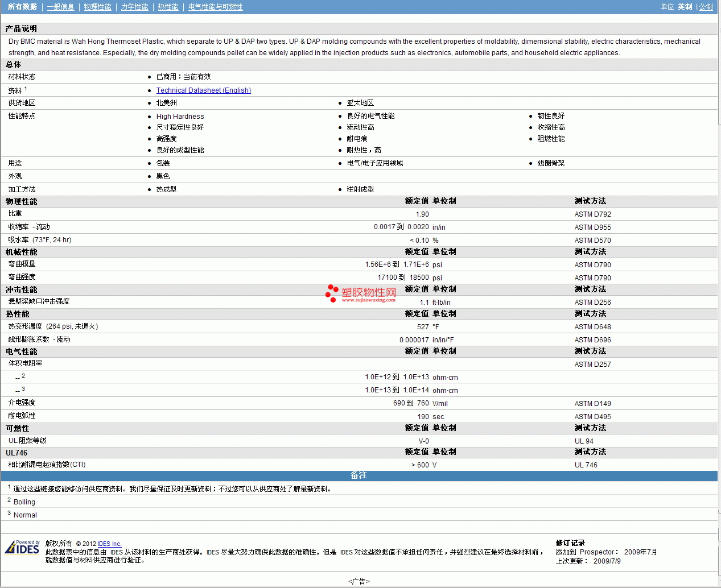Open the 所有数据 tab
721x588 pixels.
pyautogui.click(x=22, y=7)
